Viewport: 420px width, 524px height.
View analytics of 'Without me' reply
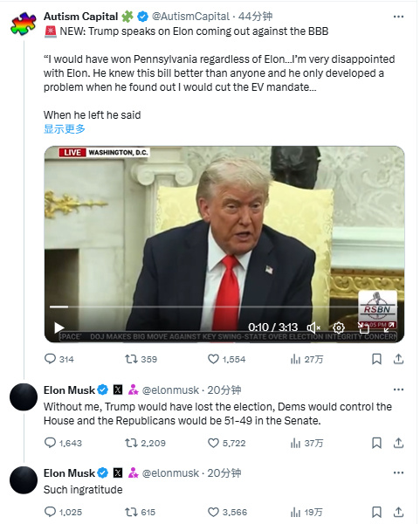pos(306,443)
